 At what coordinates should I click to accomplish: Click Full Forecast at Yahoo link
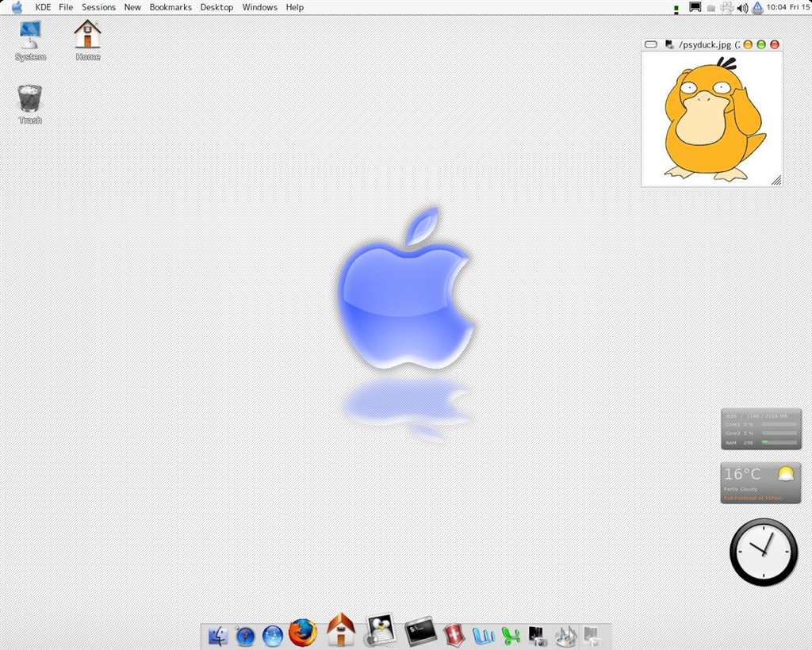pos(752,498)
